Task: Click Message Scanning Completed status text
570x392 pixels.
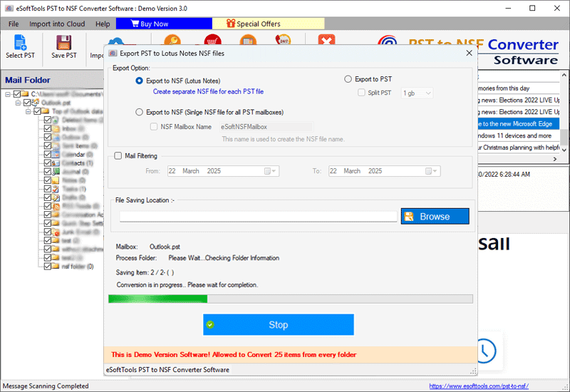Action: [x=46, y=386]
